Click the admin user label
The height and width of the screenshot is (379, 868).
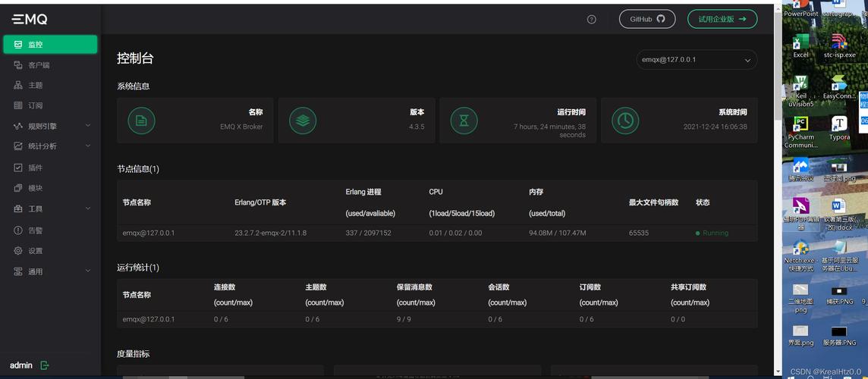click(x=21, y=365)
